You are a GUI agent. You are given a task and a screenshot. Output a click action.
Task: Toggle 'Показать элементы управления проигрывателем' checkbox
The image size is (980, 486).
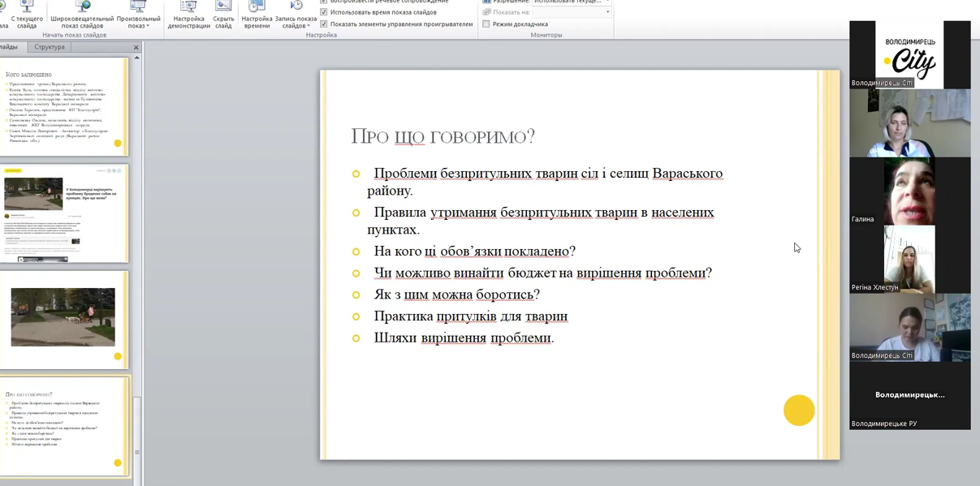(x=324, y=24)
